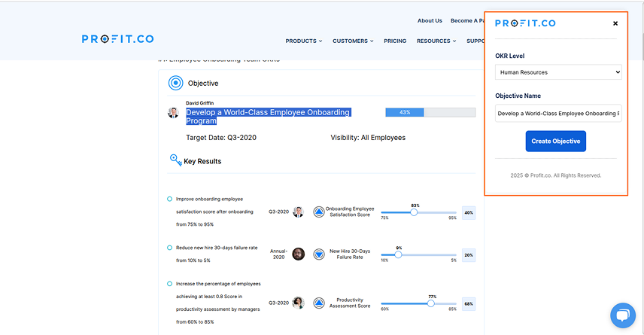Click the Create Objective button

point(556,142)
